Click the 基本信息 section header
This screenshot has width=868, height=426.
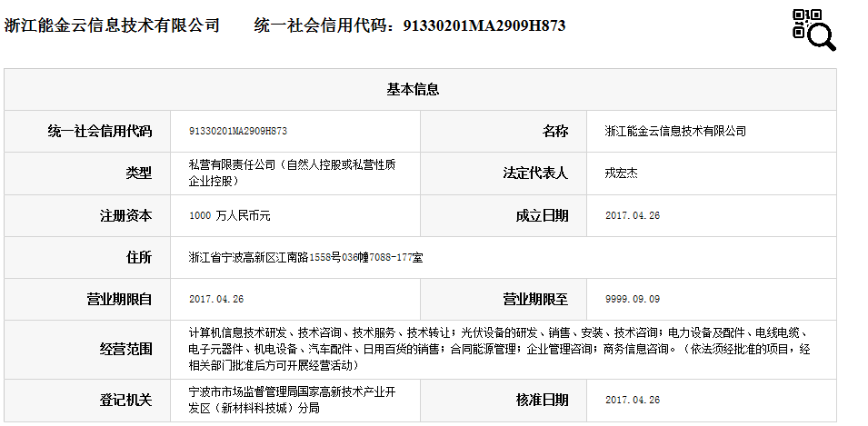pyautogui.click(x=413, y=90)
